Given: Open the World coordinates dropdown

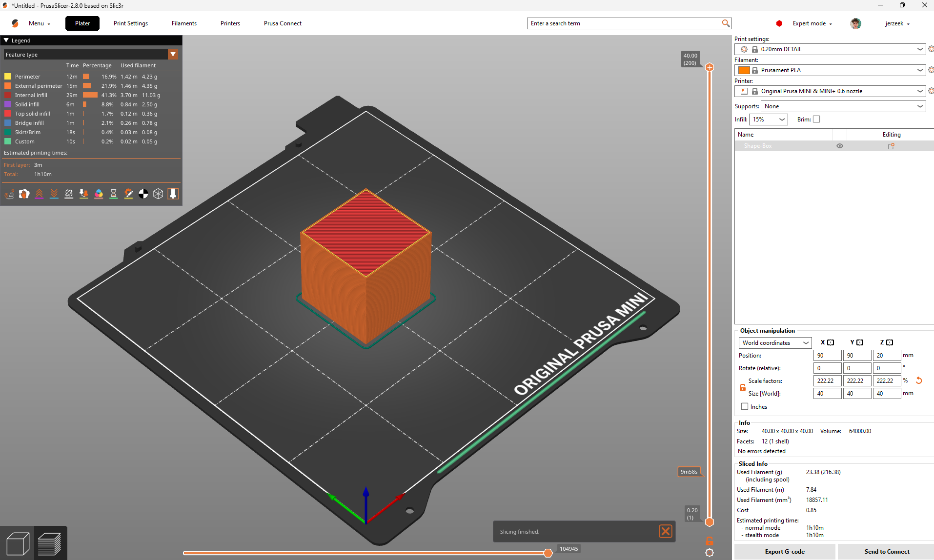Looking at the screenshot, I should 775,343.
